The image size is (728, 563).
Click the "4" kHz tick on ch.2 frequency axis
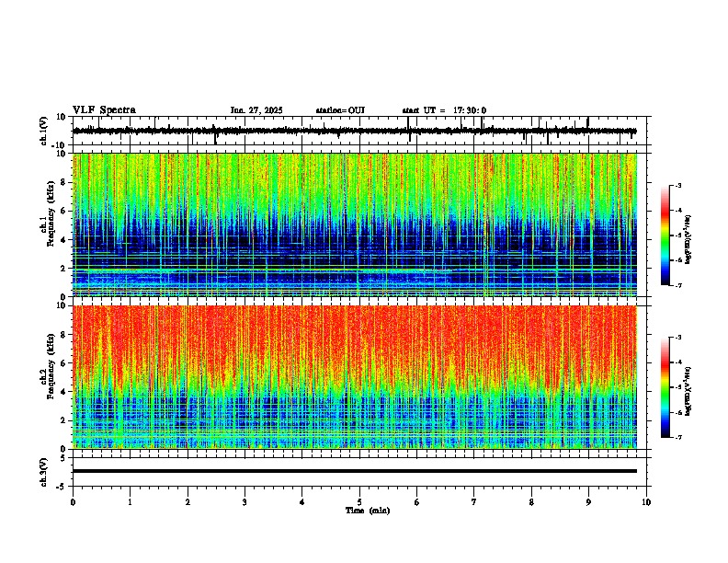(x=64, y=392)
